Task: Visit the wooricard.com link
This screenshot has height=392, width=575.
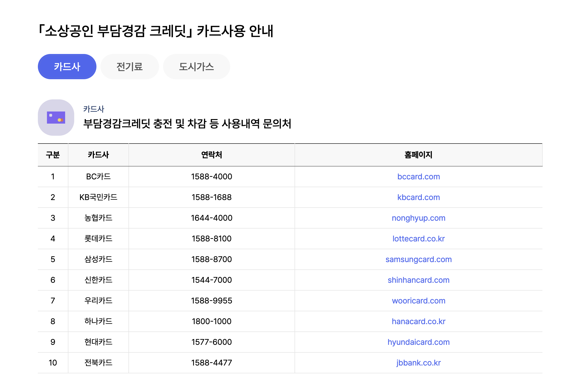Action: (418, 301)
